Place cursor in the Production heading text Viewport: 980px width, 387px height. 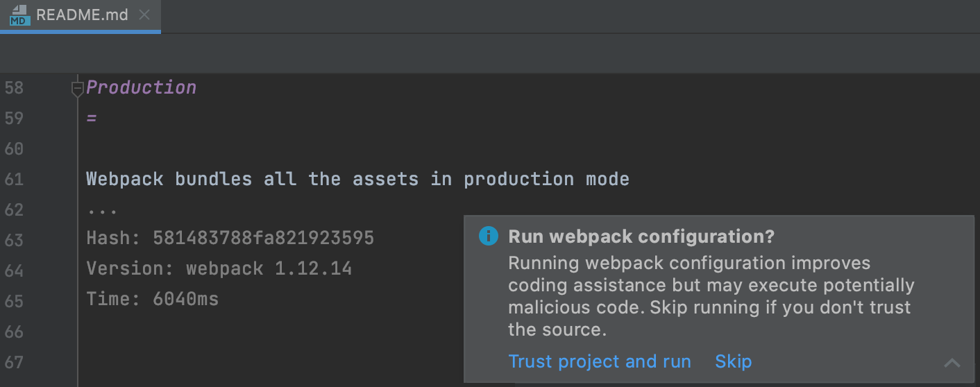click(142, 88)
